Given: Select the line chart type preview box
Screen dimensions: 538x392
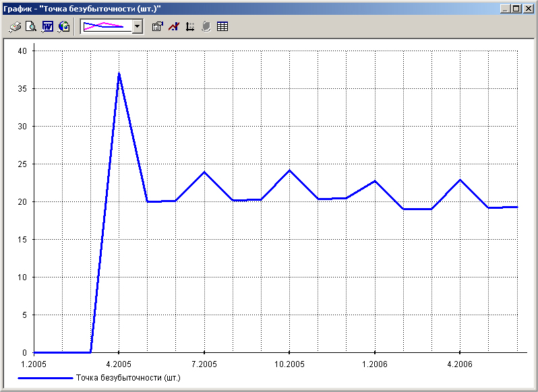Looking at the screenshot, I should coord(107,26).
